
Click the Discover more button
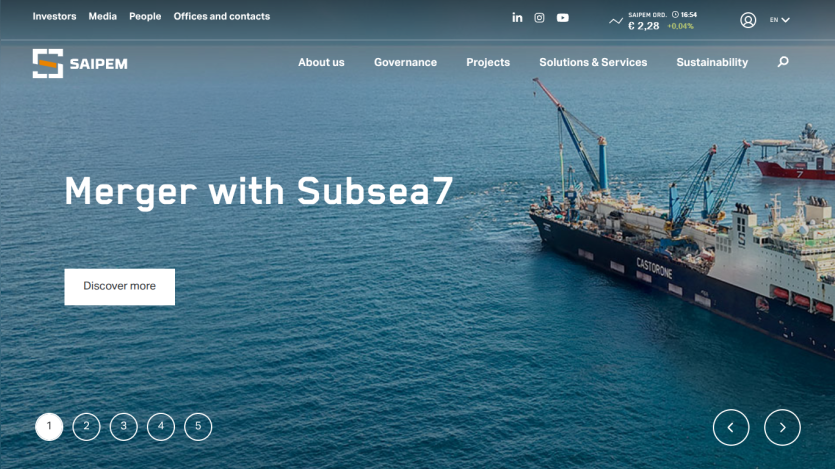[x=119, y=286]
